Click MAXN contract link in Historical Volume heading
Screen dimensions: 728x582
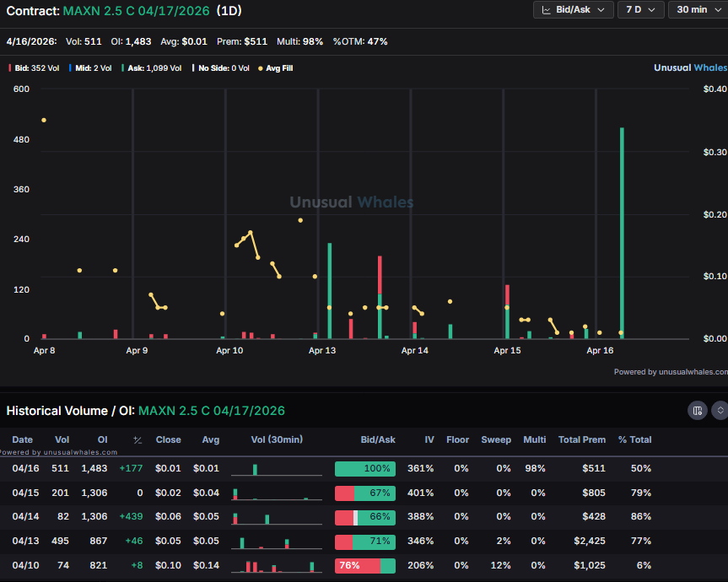tap(212, 411)
